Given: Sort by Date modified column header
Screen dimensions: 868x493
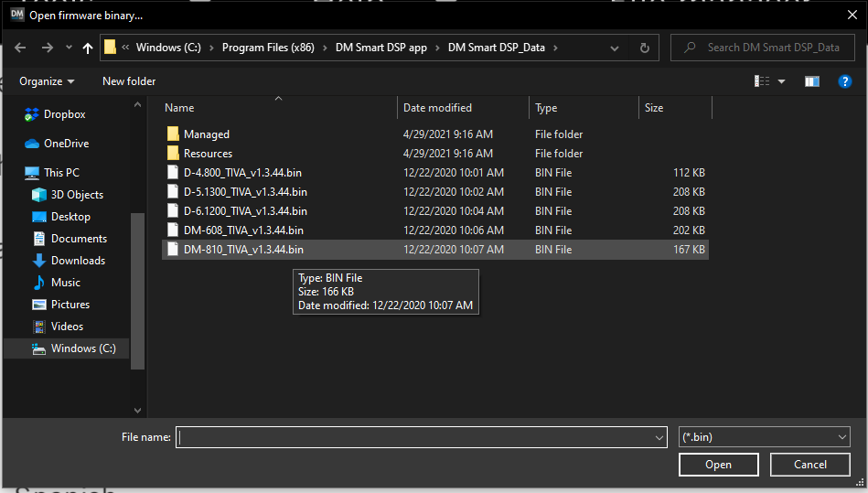Looking at the screenshot, I should 464,108.
